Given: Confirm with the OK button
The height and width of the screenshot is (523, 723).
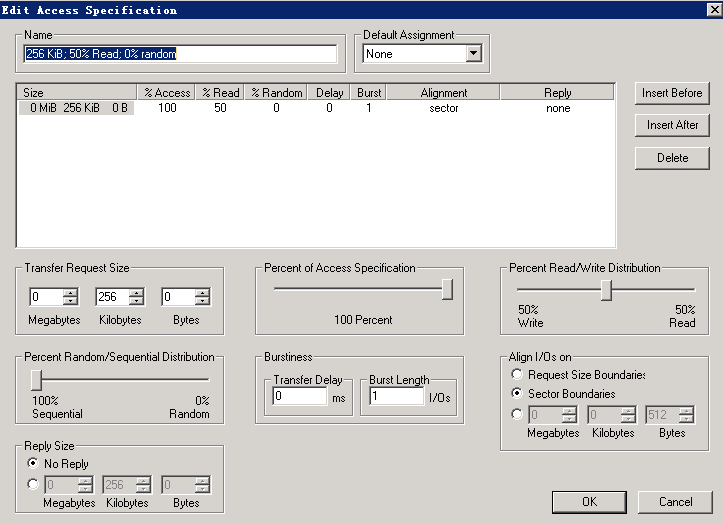Looking at the screenshot, I should [x=589, y=502].
